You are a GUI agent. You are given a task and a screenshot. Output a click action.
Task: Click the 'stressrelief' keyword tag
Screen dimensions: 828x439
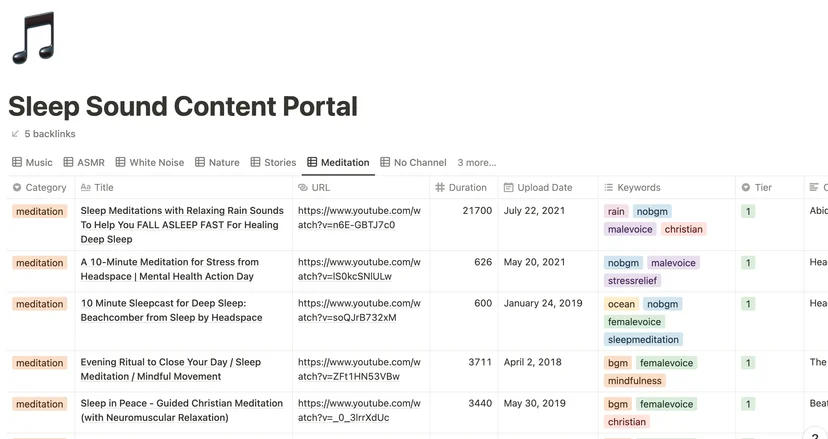pyautogui.click(x=632, y=281)
